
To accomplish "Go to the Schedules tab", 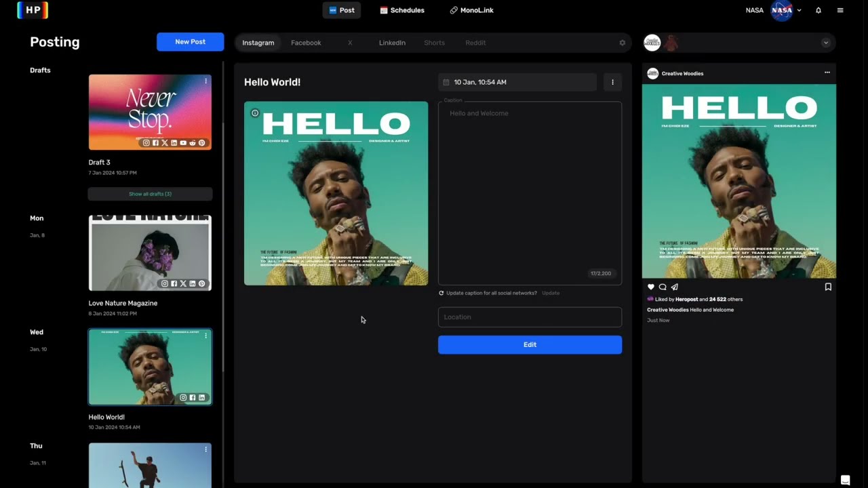I will click(402, 10).
